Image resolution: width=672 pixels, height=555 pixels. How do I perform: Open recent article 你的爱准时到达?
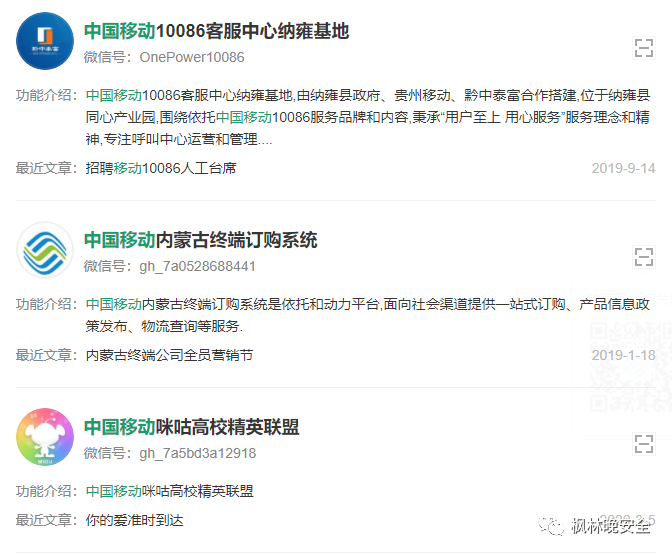[135, 520]
